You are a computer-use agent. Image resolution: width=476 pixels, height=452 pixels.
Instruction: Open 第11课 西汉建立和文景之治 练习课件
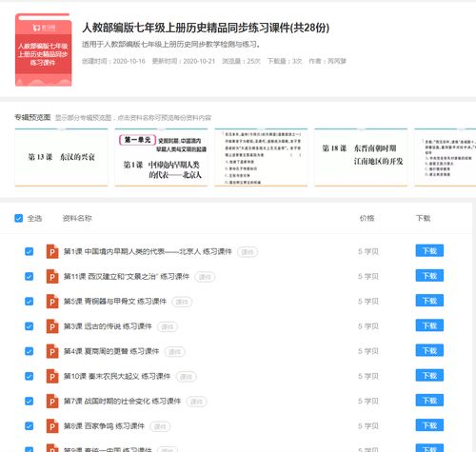point(127,277)
